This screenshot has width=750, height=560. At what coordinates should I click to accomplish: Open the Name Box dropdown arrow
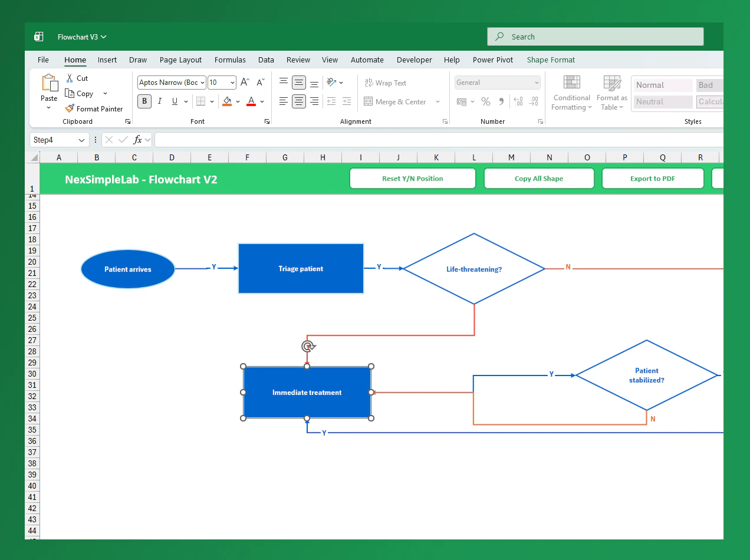coord(81,140)
